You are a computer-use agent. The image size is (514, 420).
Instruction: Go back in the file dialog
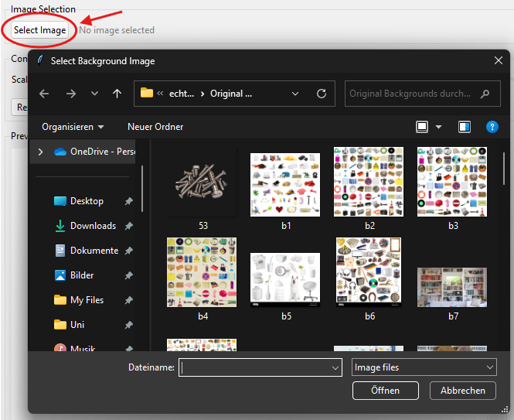point(44,94)
